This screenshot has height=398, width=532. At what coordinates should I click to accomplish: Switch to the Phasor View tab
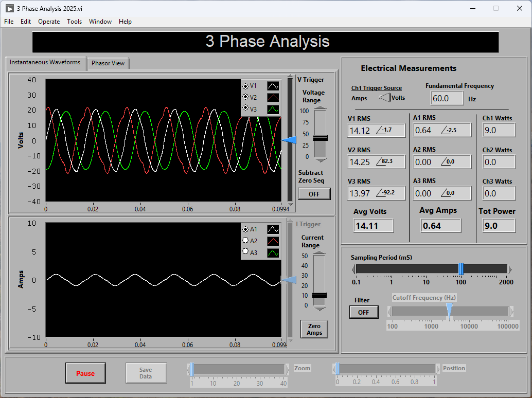[x=108, y=63]
